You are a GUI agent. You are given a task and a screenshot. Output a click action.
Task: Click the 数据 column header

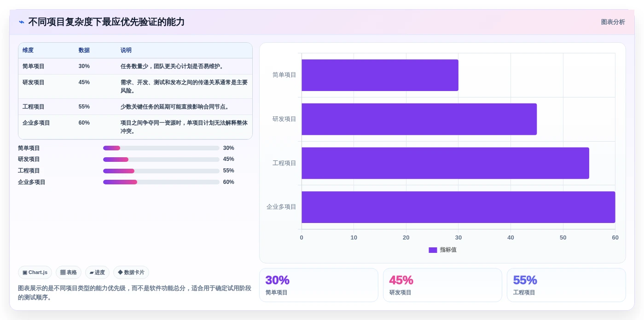[84, 50]
